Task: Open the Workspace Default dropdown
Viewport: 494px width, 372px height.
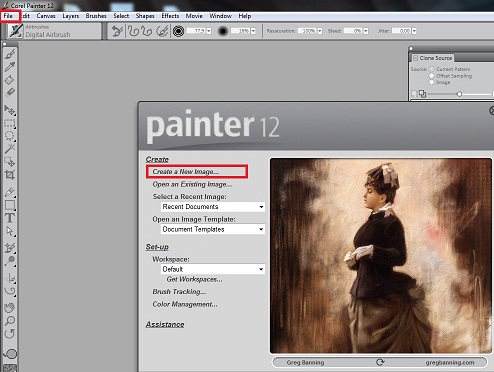Action: [213, 269]
